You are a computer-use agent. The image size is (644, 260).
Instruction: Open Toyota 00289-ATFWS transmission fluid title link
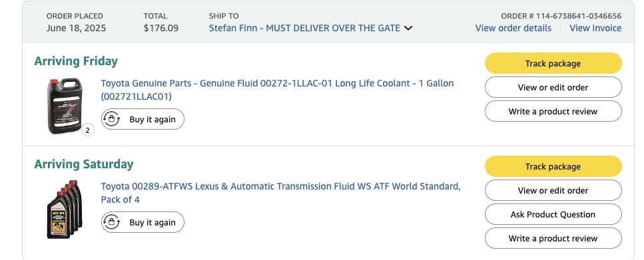coord(280,193)
